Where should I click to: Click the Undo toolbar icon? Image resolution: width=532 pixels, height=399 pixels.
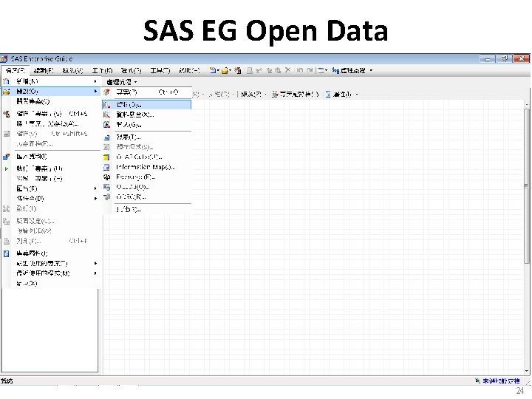299,70
